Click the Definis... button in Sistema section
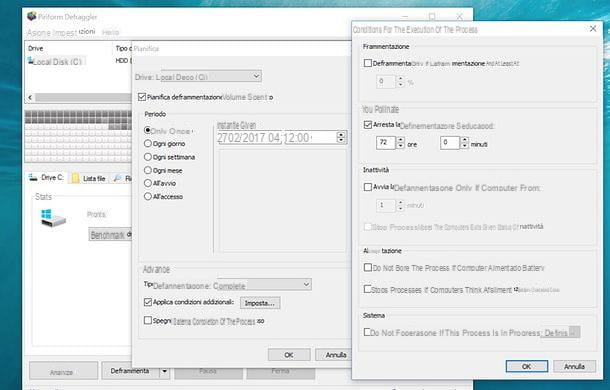 click(561, 333)
